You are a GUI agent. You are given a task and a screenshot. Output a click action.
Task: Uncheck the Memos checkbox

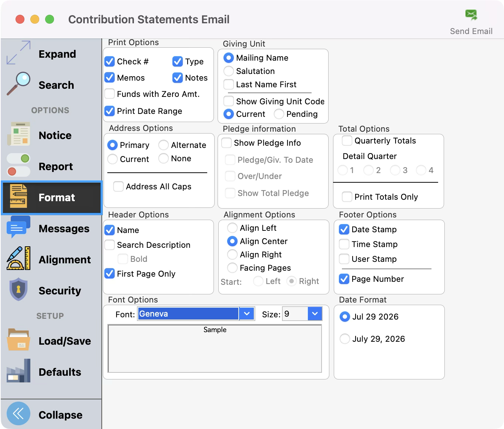[110, 78]
